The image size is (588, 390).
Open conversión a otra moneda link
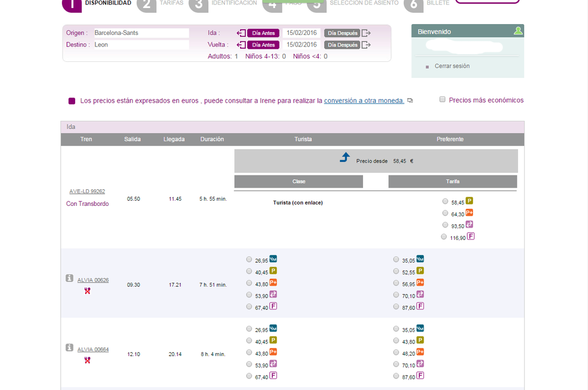pyautogui.click(x=363, y=100)
